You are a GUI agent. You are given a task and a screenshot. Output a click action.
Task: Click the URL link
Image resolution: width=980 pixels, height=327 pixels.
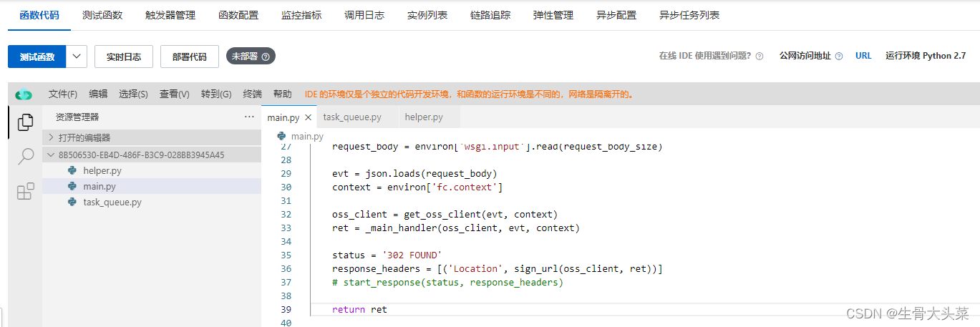pos(863,56)
